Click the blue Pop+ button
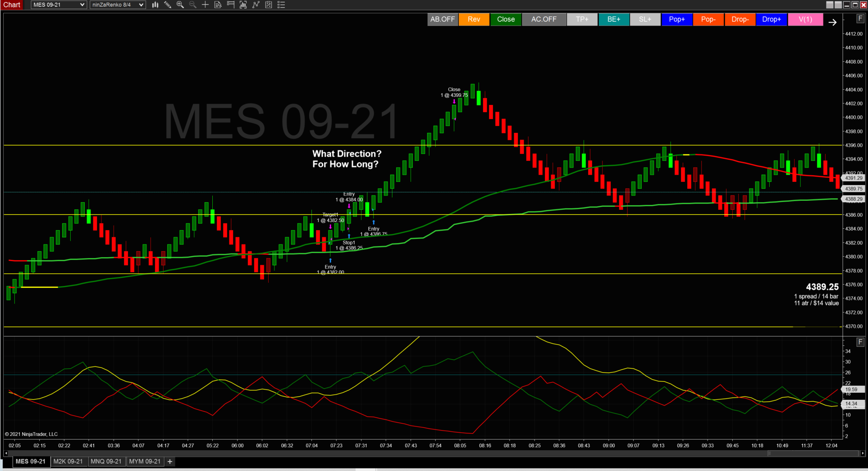The width and height of the screenshot is (868, 471). 677,19
